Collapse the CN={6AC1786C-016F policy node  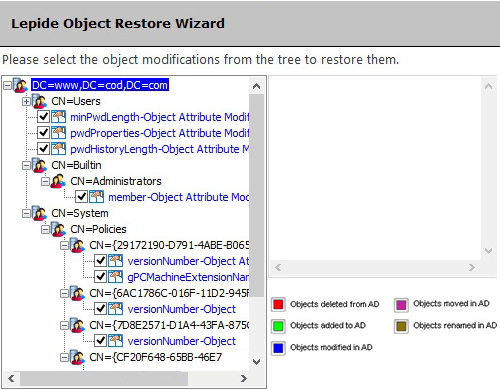tap(64, 294)
